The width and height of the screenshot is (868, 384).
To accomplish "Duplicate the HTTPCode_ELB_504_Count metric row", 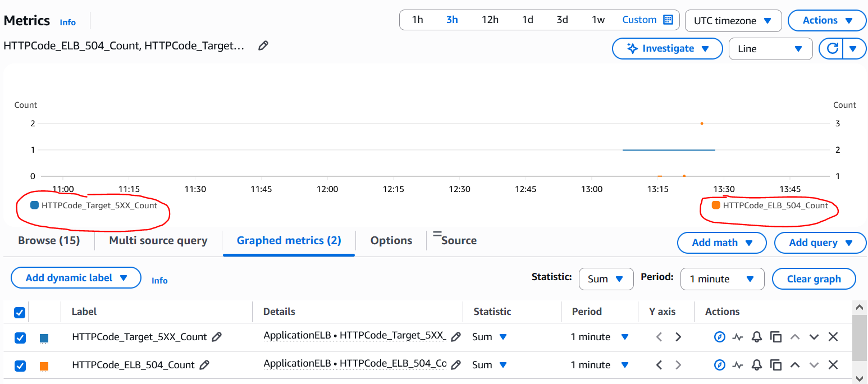I will (776, 365).
